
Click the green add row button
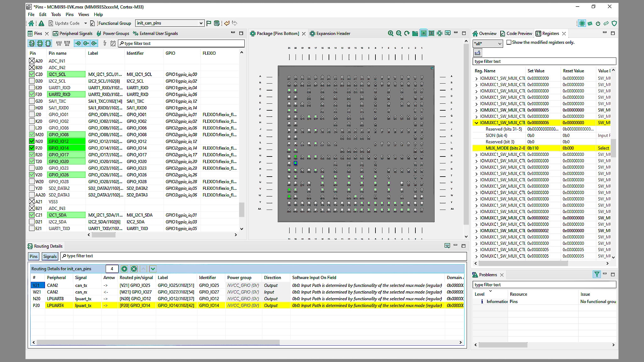click(124, 269)
